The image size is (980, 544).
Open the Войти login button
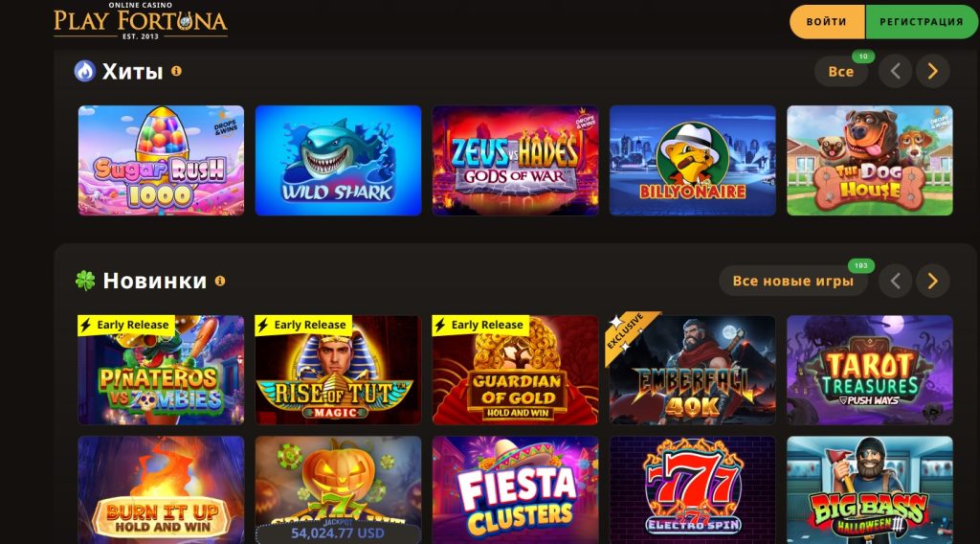point(827,22)
